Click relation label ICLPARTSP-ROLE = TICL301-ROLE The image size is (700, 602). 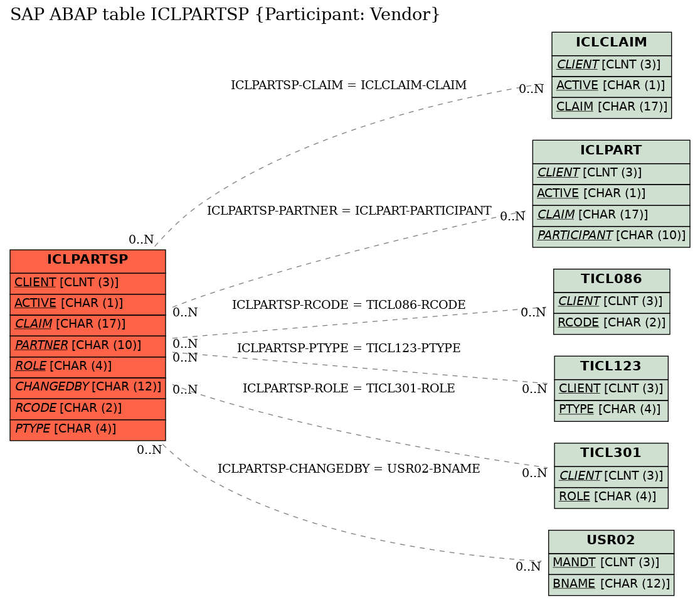[349, 389]
